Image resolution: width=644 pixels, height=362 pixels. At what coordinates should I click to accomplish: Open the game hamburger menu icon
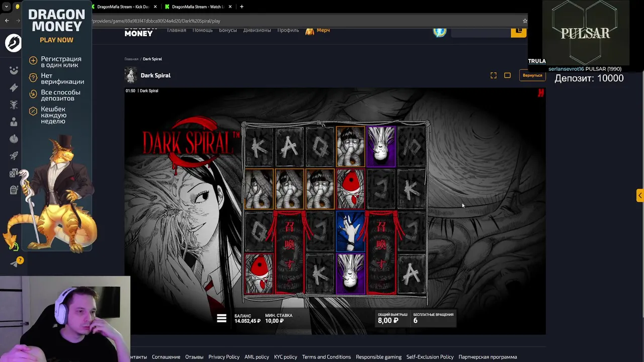221,318
